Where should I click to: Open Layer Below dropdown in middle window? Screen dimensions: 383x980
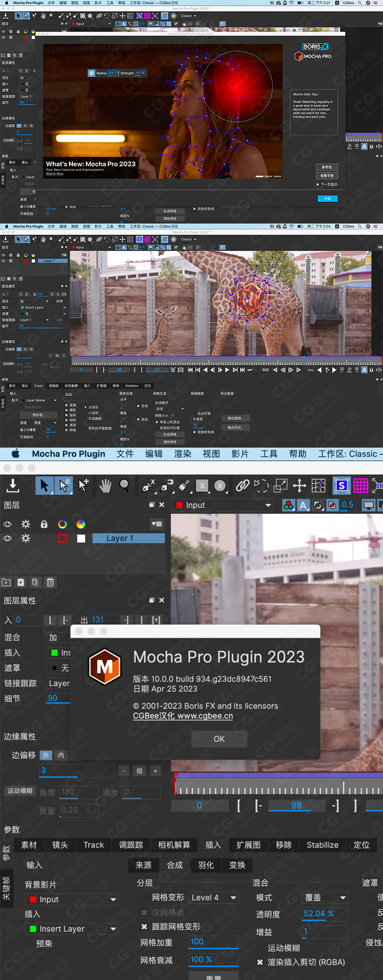point(39,400)
